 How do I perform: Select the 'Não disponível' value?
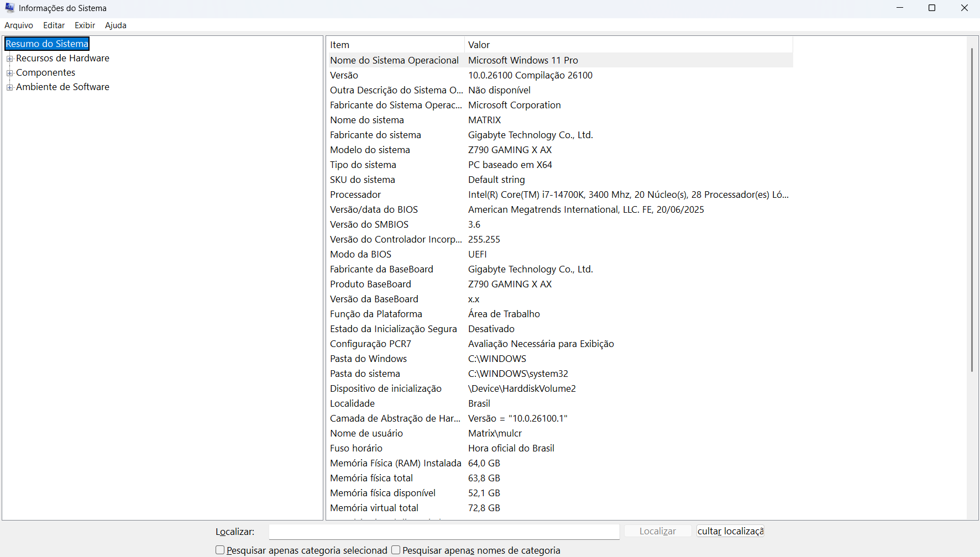point(499,90)
